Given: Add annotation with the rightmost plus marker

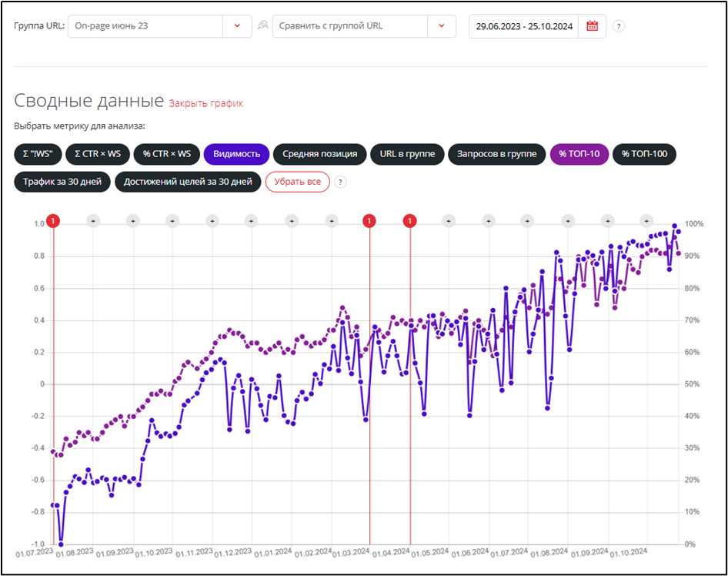Looking at the screenshot, I should (x=646, y=222).
